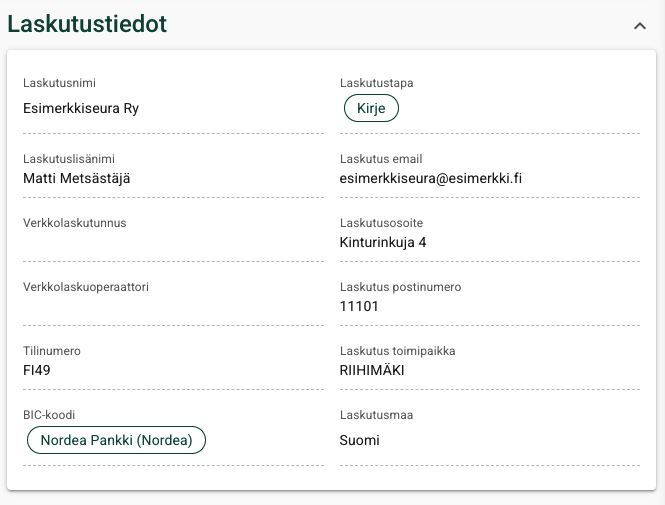The image size is (665, 505).
Task: Click the Esimerkkiseura Ry billing name value
Action: (x=81, y=109)
